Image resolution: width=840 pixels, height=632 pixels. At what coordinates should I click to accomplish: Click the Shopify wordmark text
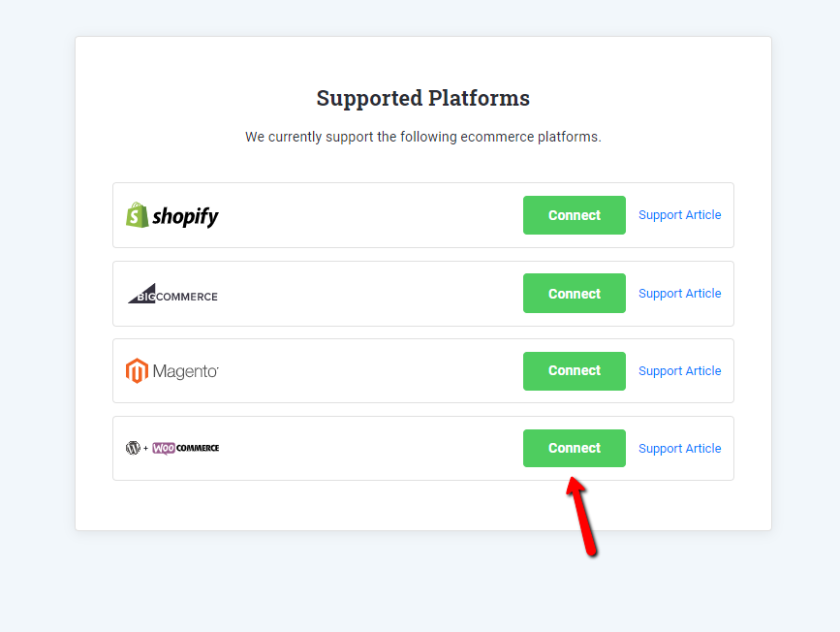pos(185,214)
